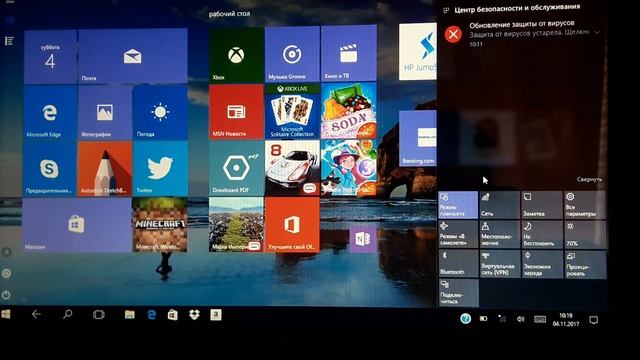Open Все параметры settings quick action
The image size is (640, 360).
point(585,205)
